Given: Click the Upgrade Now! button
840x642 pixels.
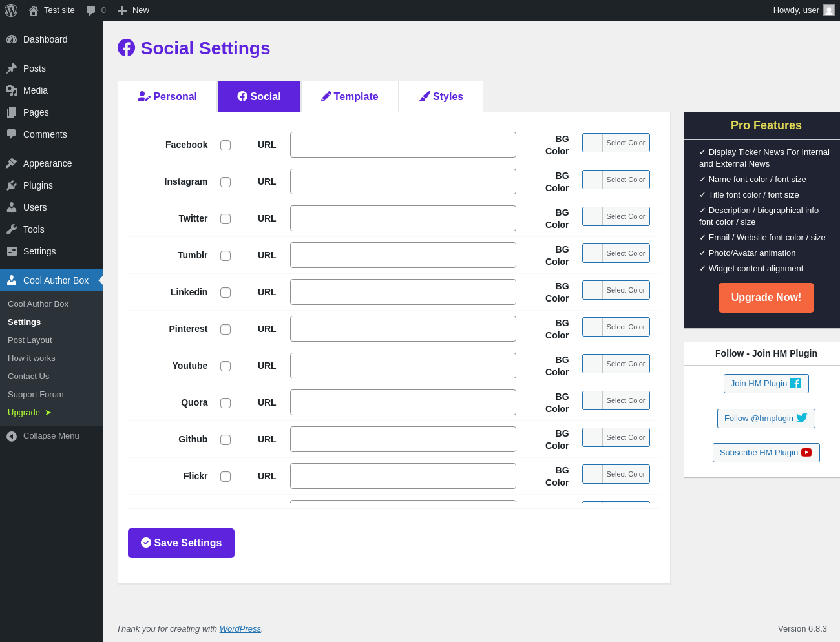Looking at the screenshot, I should [766, 298].
